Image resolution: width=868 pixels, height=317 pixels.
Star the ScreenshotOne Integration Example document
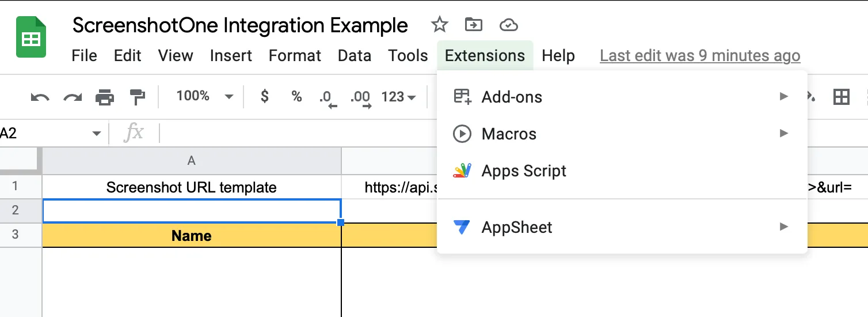[x=440, y=25]
